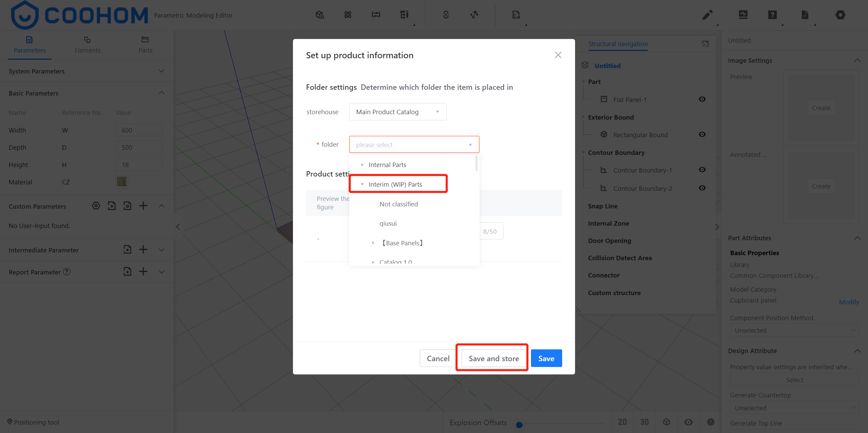
Task: Switch to the 3D view
Action: point(644,422)
